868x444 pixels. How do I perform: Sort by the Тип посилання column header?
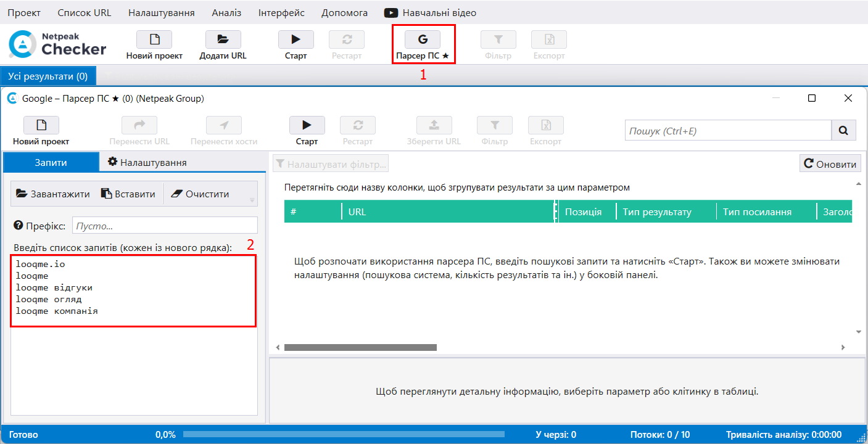click(x=766, y=212)
